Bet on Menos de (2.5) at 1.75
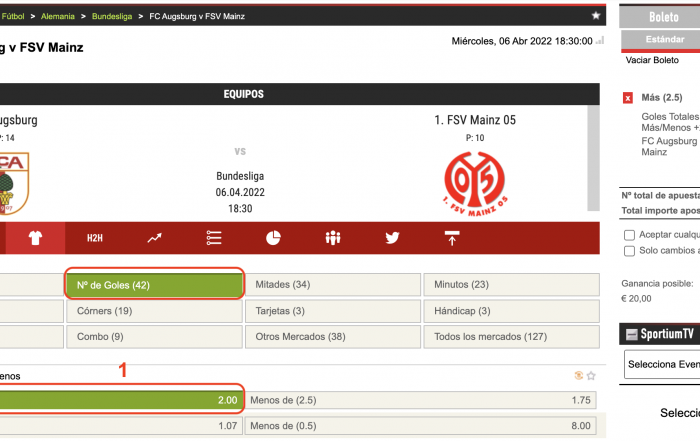The height and width of the screenshot is (441, 700). tap(421, 400)
